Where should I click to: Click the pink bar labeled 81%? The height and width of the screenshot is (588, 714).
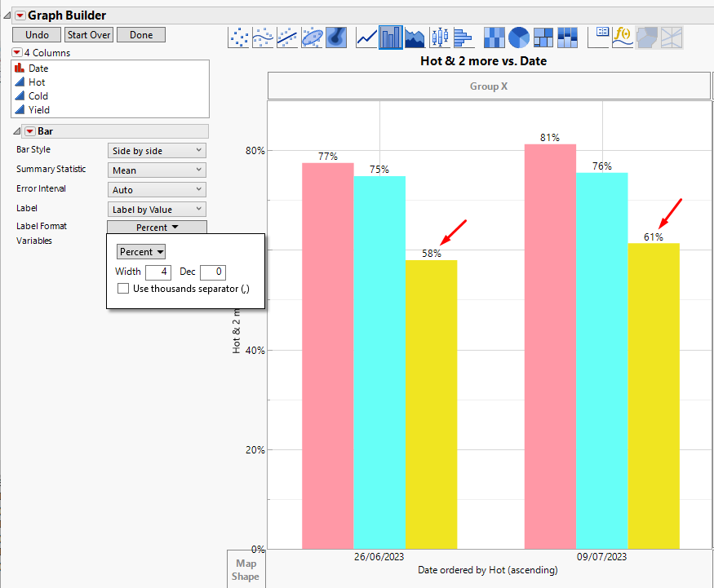(x=550, y=347)
